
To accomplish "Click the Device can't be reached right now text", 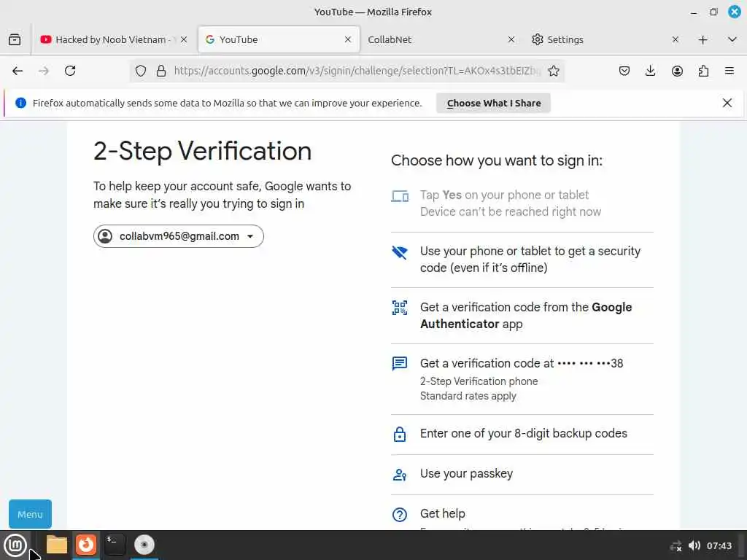I will click(x=510, y=212).
